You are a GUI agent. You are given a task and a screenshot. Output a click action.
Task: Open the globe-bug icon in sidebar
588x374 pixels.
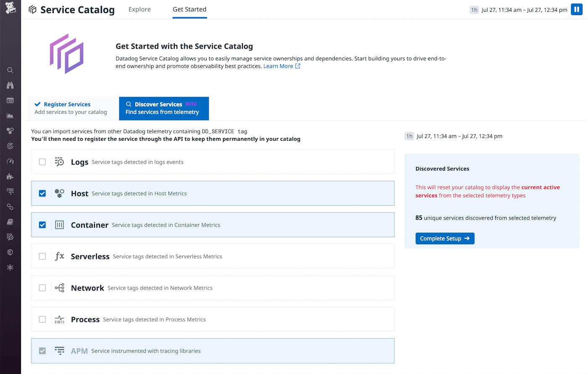click(10, 267)
